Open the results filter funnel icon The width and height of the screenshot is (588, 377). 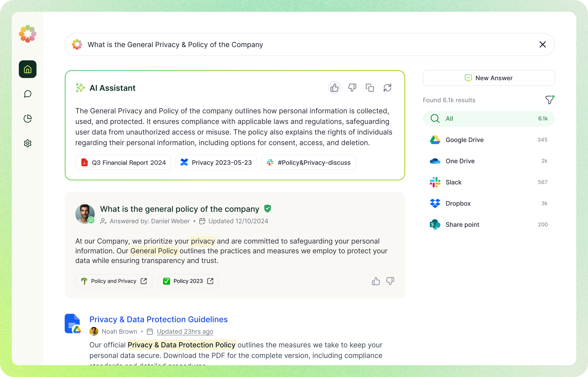point(549,100)
